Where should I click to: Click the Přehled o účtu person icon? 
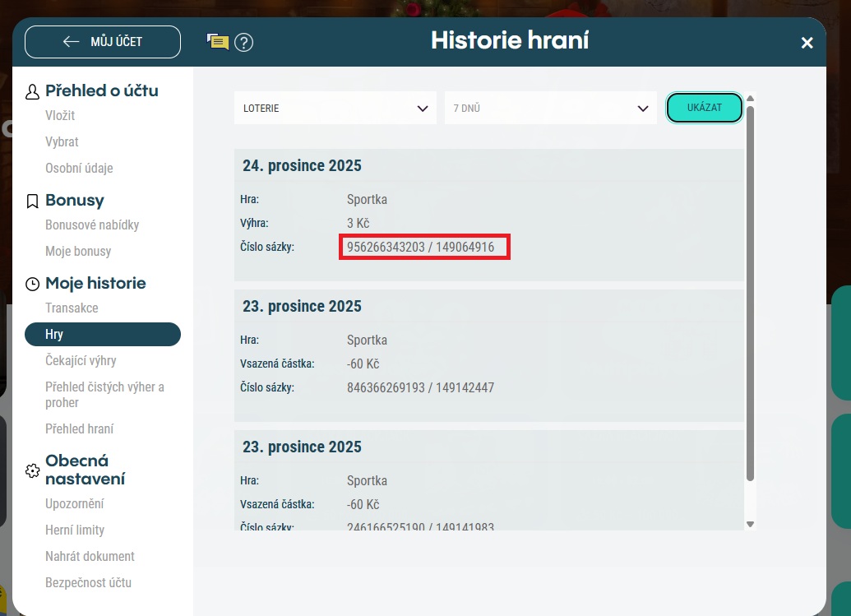(x=32, y=91)
